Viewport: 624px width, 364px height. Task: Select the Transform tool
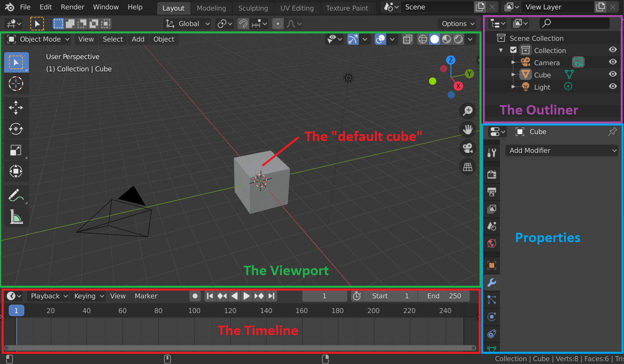pyautogui.click(x=16, y=171)
